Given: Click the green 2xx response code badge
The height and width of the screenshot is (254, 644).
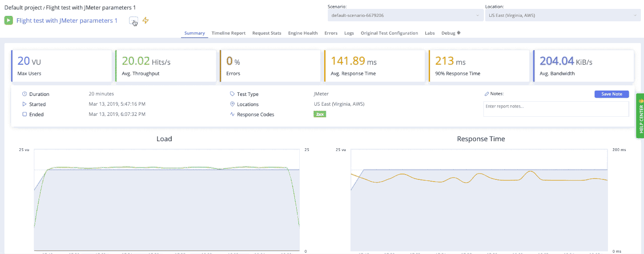Looking at the screenshot, I should pyautogui.click(x=320, y=114).
